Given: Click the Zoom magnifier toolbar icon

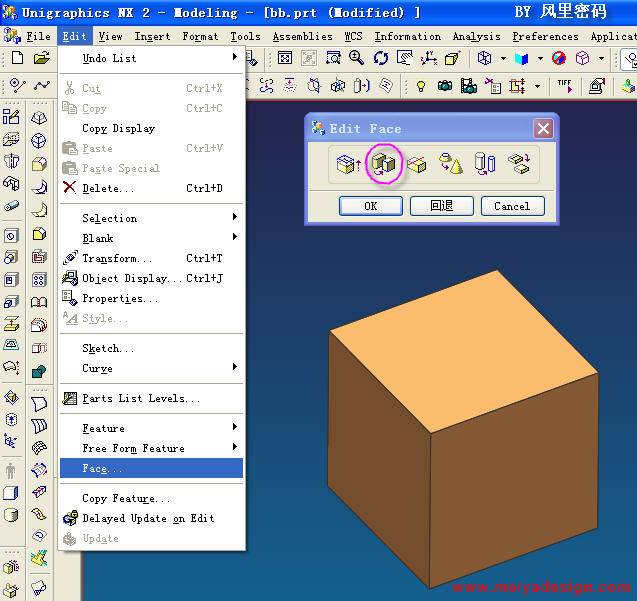Looking at the screenshot, I should tap(356, 59).
